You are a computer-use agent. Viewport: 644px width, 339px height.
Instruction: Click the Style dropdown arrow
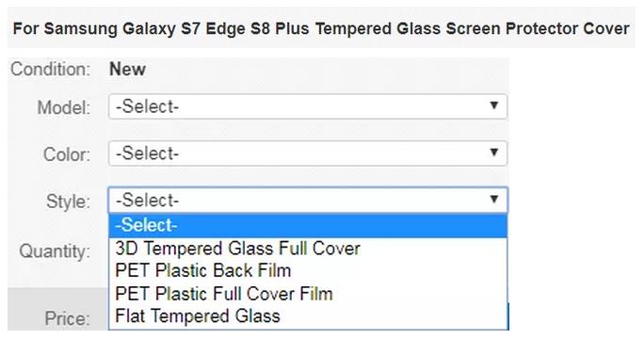click(494, 200)
